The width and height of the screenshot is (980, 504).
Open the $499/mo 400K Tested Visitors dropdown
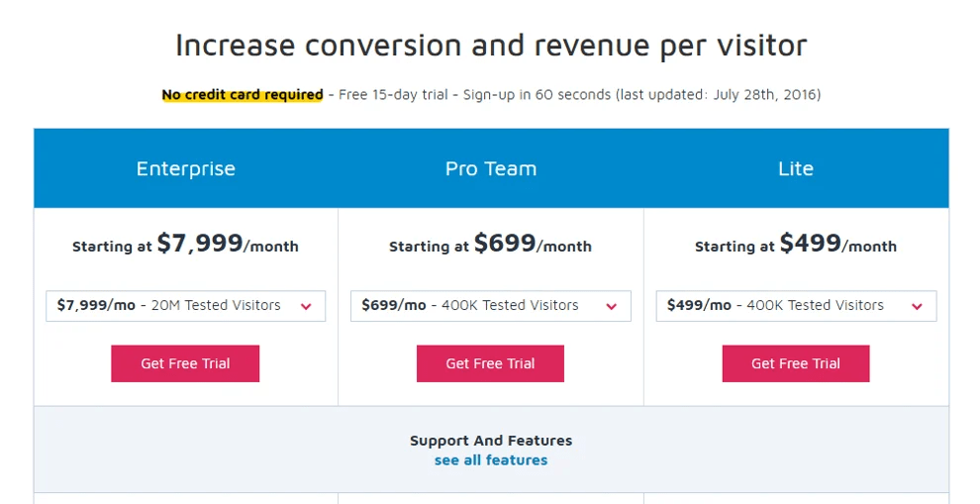(x=796, y=306)
